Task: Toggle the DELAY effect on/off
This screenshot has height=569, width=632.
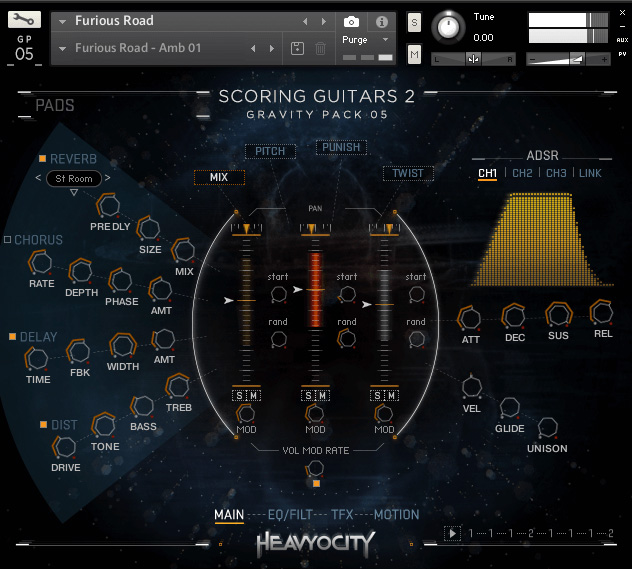Action: [x=12, y=336]
